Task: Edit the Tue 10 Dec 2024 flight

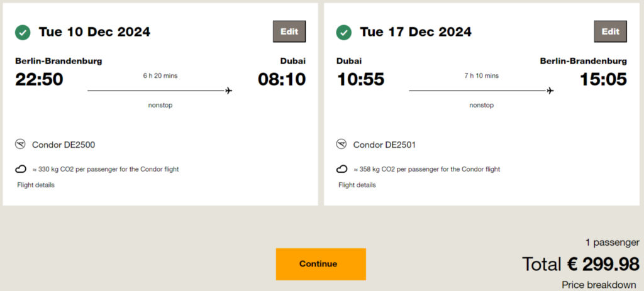Action: 289,31
